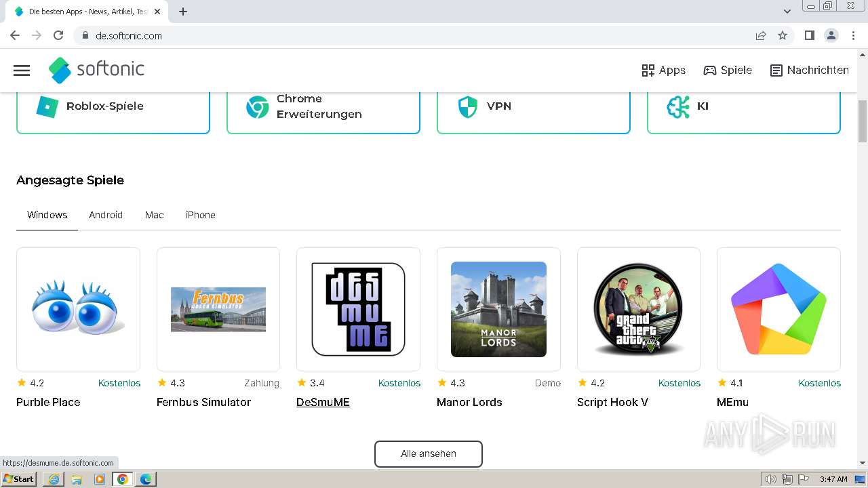Click the KI brain icon
This screenshot has width=868, height=488.
[678, 106]
